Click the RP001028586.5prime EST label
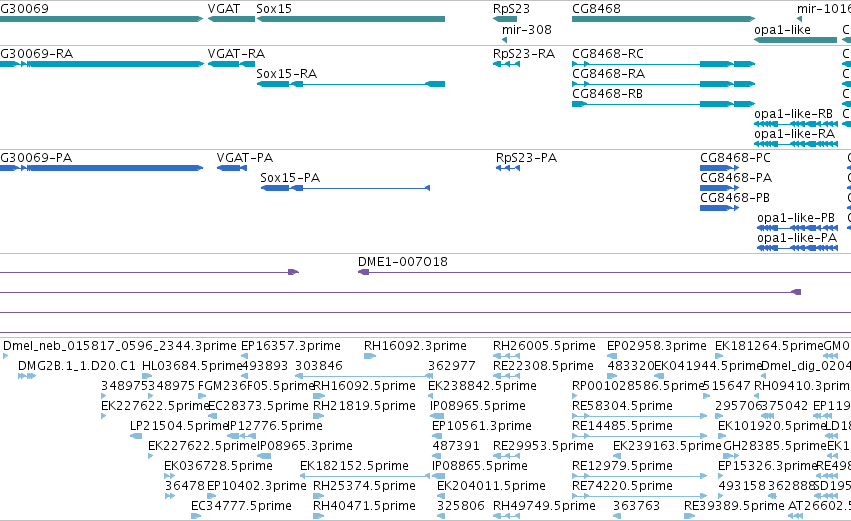The height and width of the screenshot is (521, 851). pos(638,386)
